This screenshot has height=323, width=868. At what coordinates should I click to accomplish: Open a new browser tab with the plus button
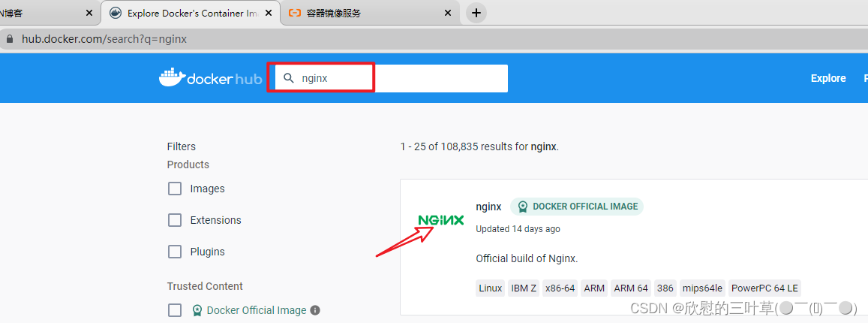(x=476, y=13)
